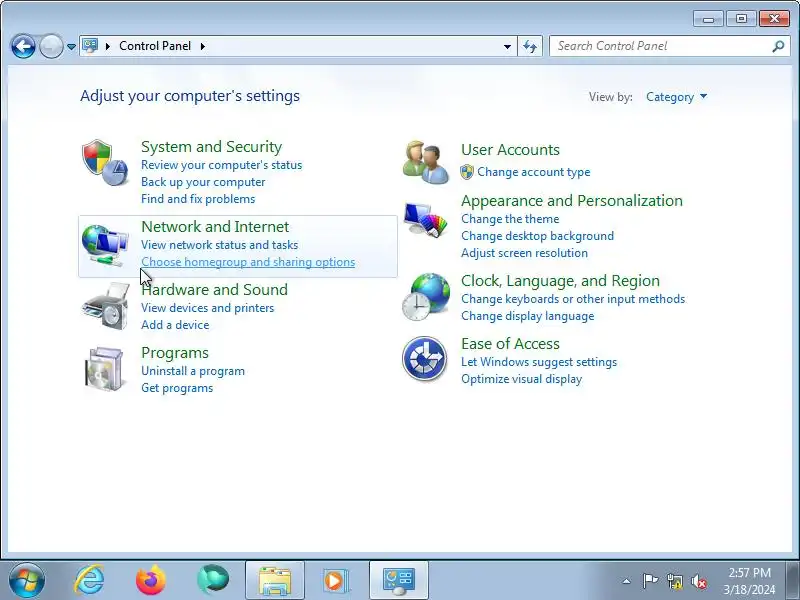Open the Appearance and Personalization monitor icon
The width and height of the screenshot is (800, 600).
(x=425, y=219)
